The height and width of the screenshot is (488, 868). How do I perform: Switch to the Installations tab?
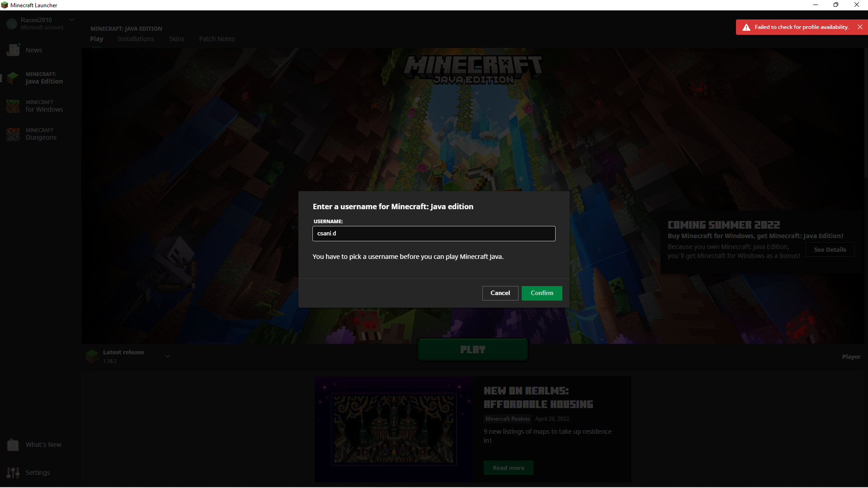tap(136, 39)
